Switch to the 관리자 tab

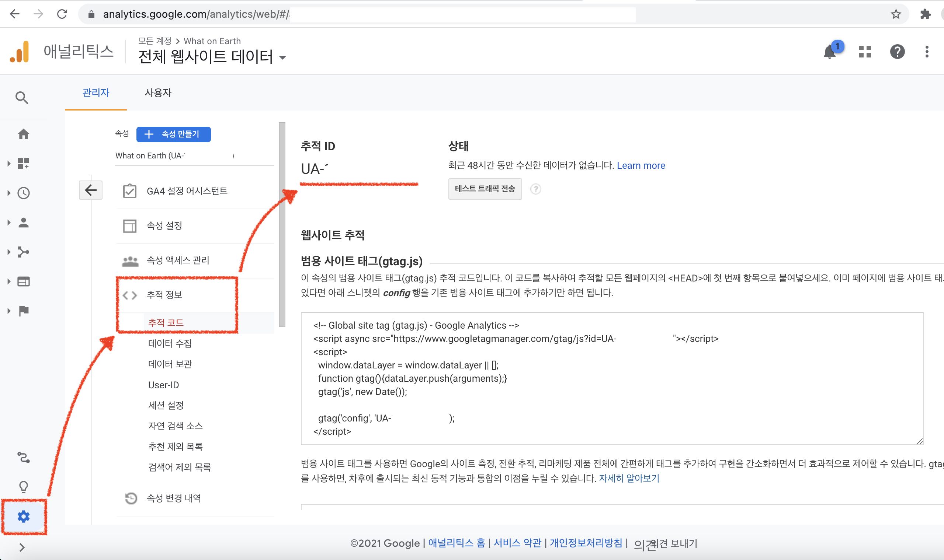[x=96, y=93]
